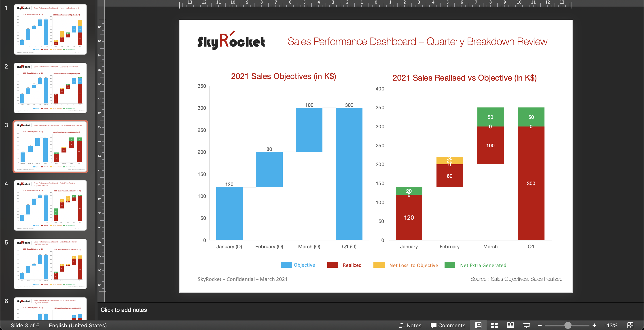Click the Notes icon in status bar
This screenshot has width=644, height=330.
402,325
